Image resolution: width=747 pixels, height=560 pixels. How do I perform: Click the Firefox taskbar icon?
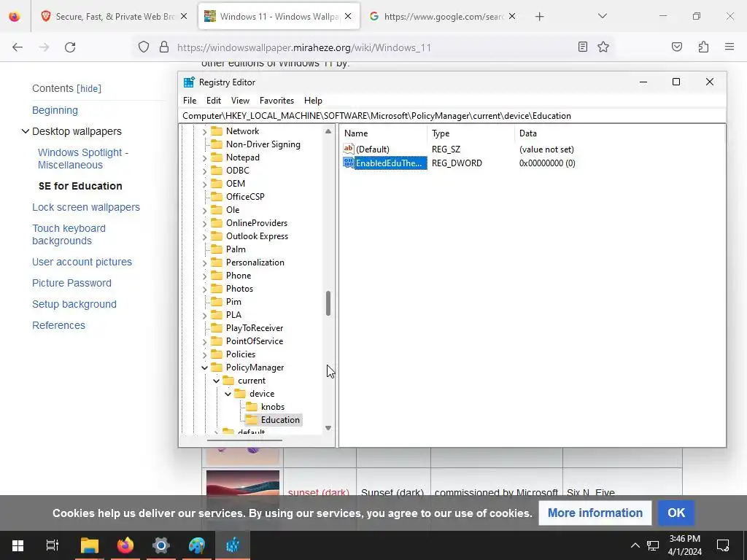click(x=125, y=545)
